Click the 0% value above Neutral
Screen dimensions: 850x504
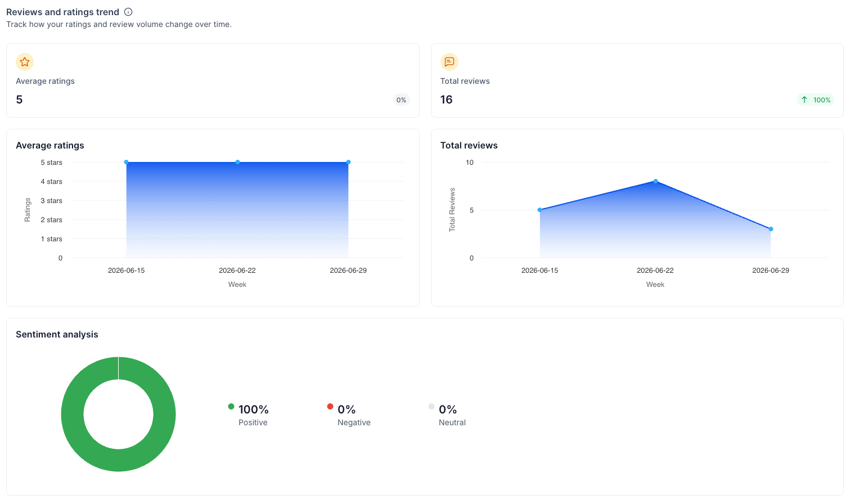coord(448,409)
